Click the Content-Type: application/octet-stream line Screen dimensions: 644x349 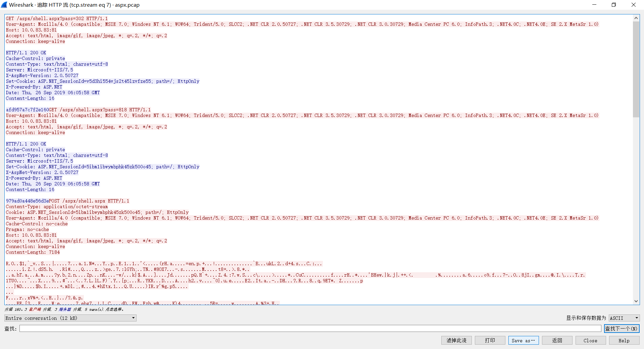point(57,207)
